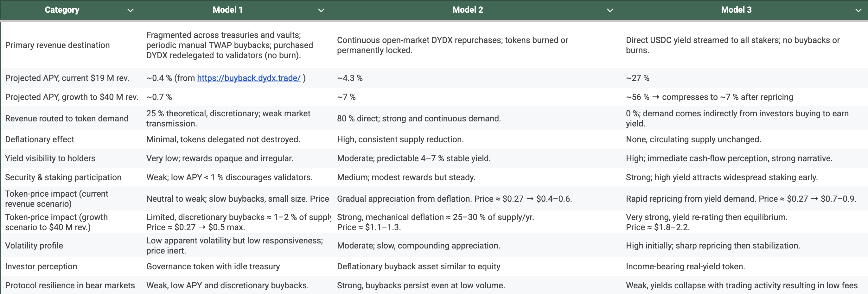Image resolution: width=868 pixels, height=294 pixels.
Task: Click the Category header label
Action: tap(62, 10)
